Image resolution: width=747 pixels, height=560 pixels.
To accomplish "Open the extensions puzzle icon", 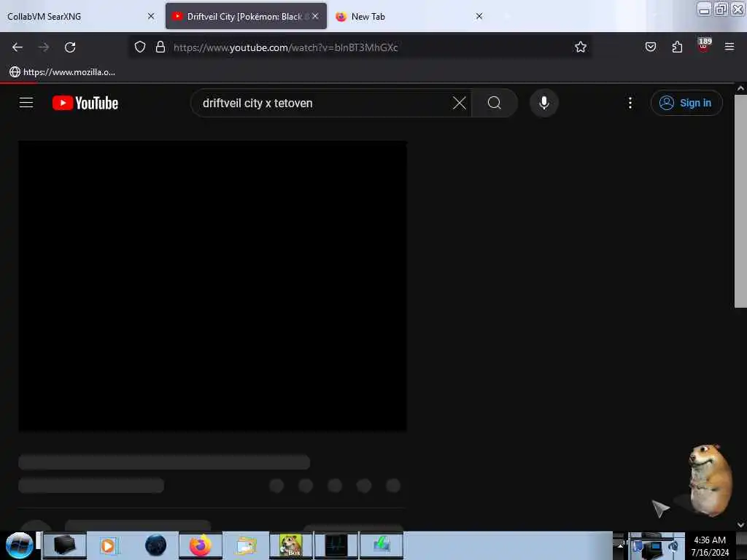I will tap(677, 47).
